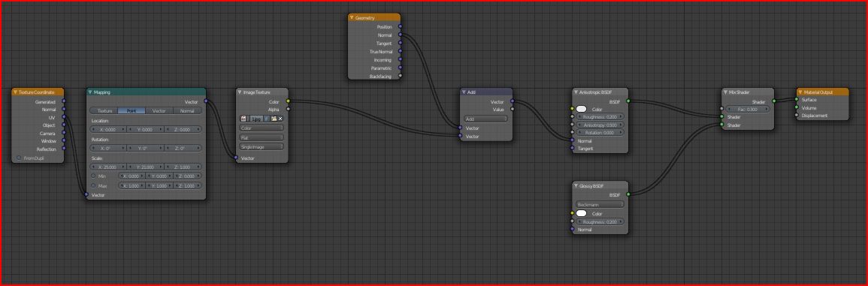Click the Mapping Vector input socket
Viewport: 868px width, 286px height.
pyautogui.click(x=86, y=194)
